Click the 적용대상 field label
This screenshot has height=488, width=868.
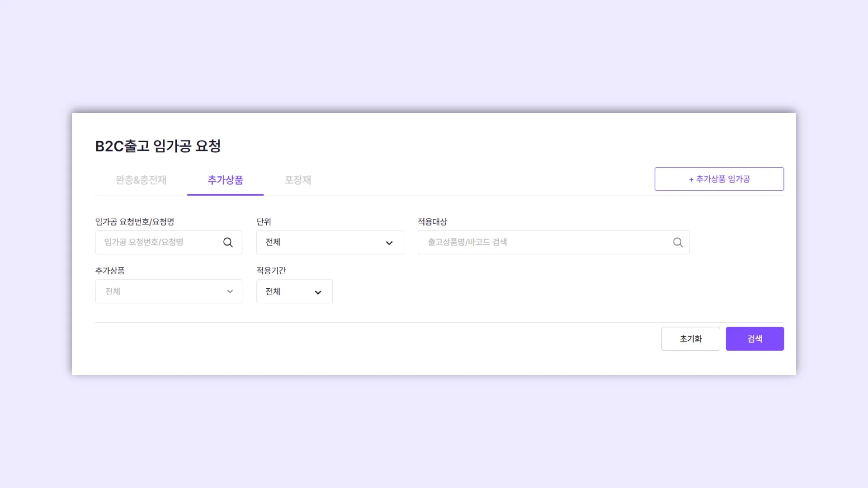pyautogui.click(x=432, y=222)
